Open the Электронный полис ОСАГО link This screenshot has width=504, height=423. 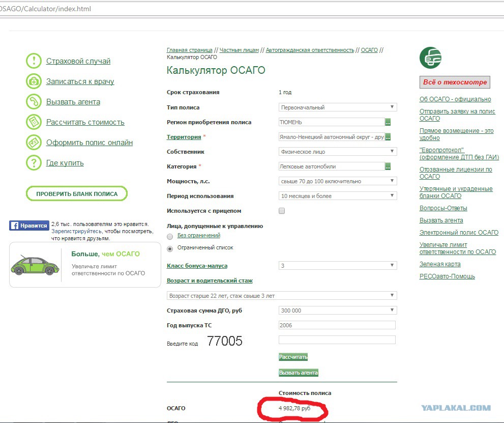tap(459, 233)
